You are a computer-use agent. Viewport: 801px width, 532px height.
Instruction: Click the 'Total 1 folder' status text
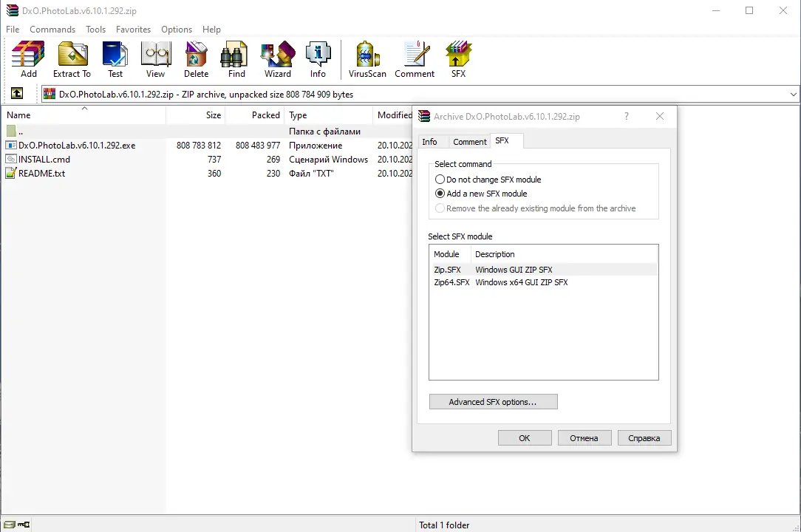tap(444, 525)
